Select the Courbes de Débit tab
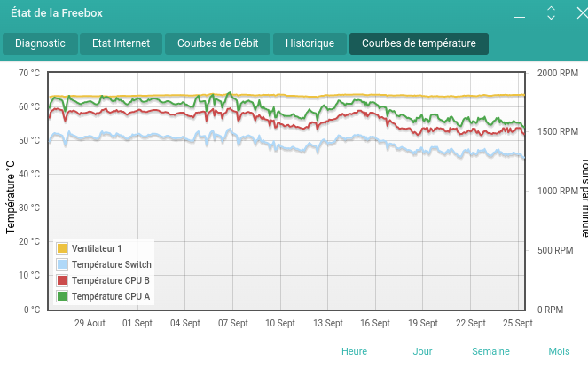This screenshot has height=369, width=588. (217, 43)
